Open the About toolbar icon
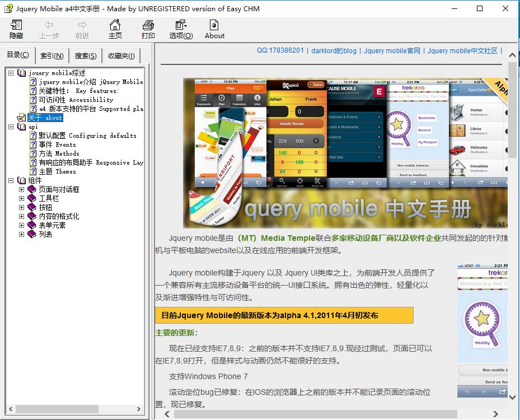This screenshot has width=520, height=420. coord(214,25)
